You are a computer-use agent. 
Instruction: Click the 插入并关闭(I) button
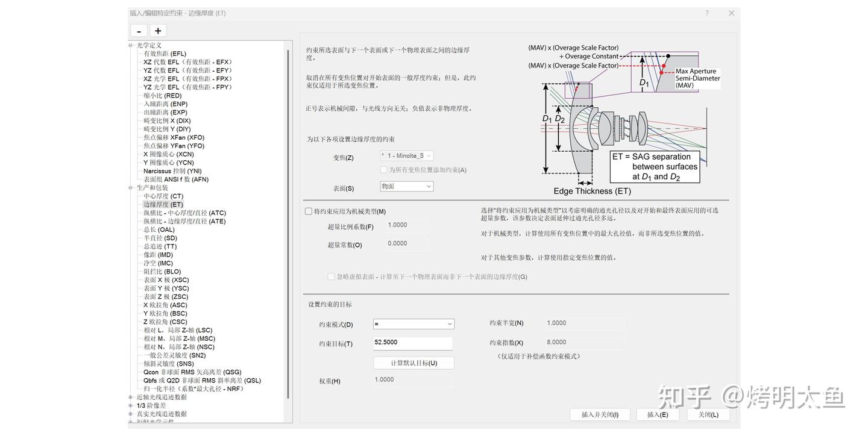(600, 414)
